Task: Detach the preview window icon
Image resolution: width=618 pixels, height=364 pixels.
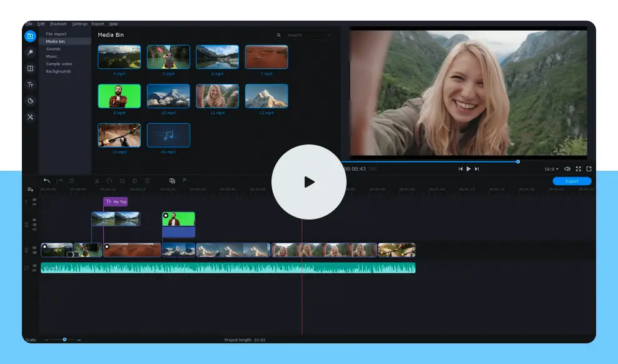Action: (589, 169)
